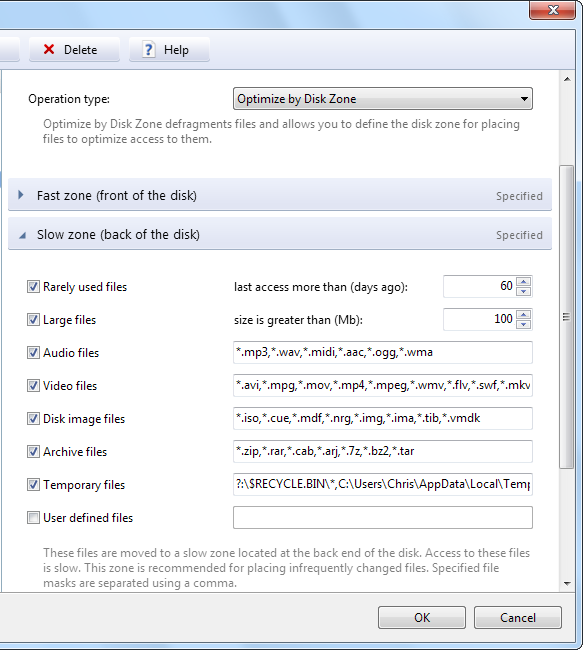Image resolution: width=583 pixels, height=650 pixels.
Task: Click scrollbar up arrow
Action: coord(567,79)
